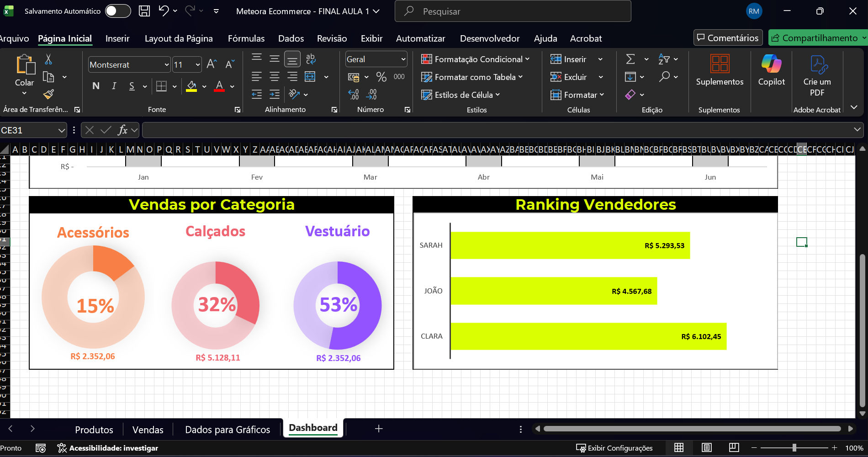Switch to Normal view in status bar

click(x=679, y=448)
